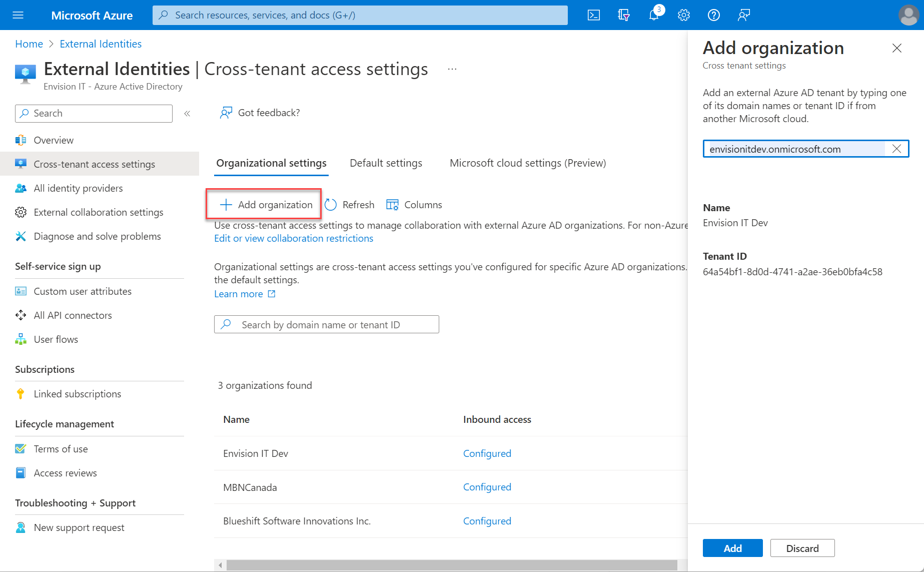Focus Search by domain name or tenant ID
This screenshot has height=572, width=924.
tap(326, 324)
